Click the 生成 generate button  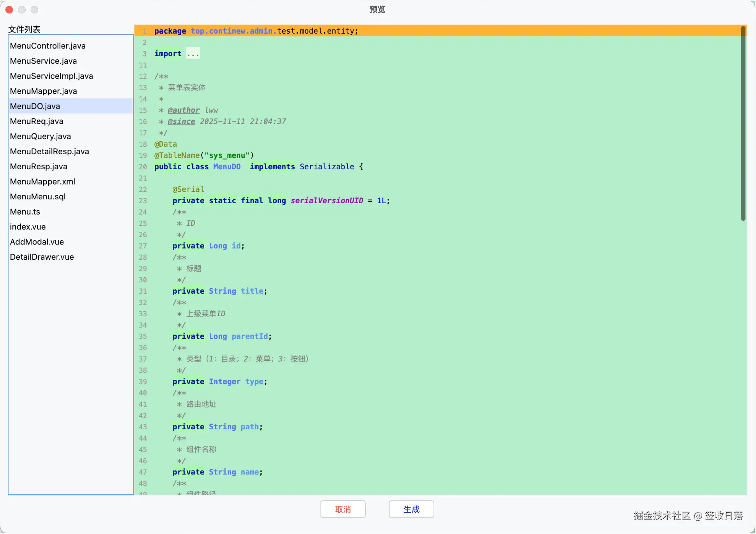(x=411, y=509)
